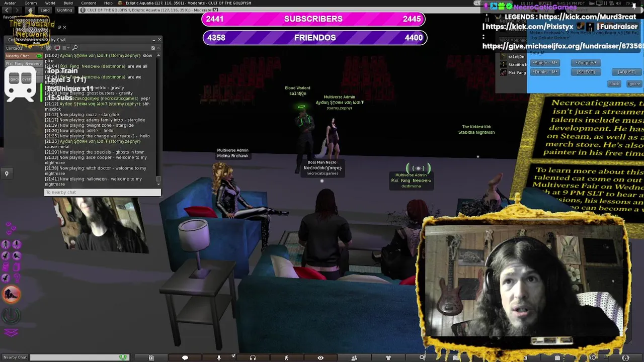Click the Ignore button

pyautogui.click(x=634, y=84)
